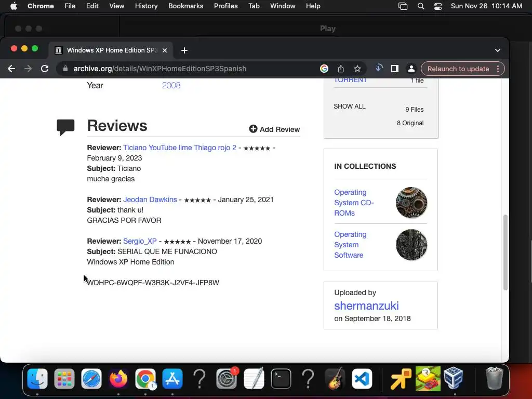This screenshot has height=399, width=532.
Task: Click the Relaunch to update button
Action: (x=458, y=69)
